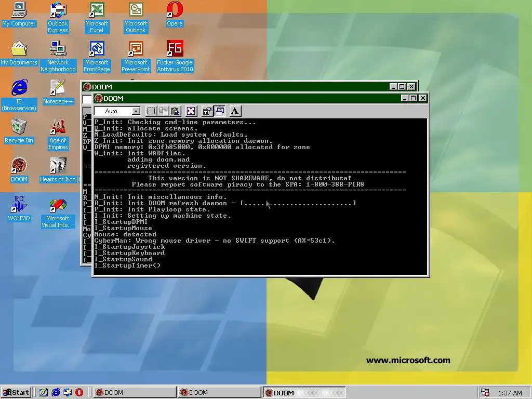Switch DOOM to full screen with toolbar button
Image resolution: width=532 pixels, height=399 pixels.
(x=191, y=111)
